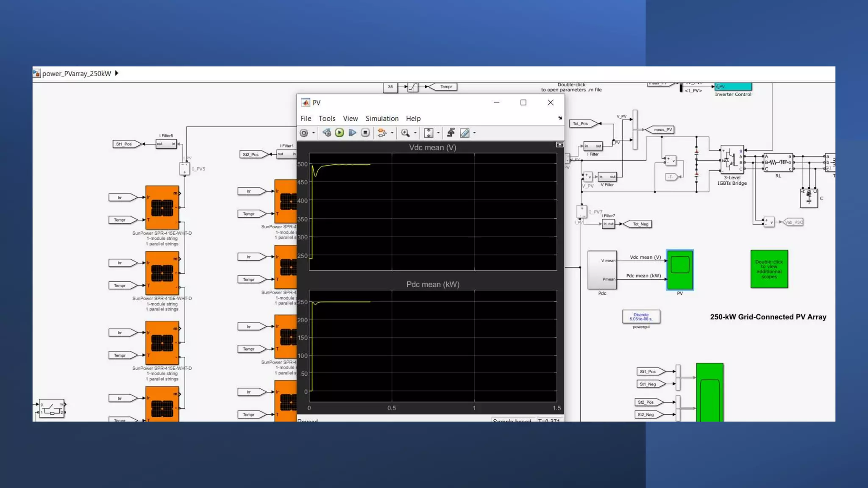
Task: Open the Tools menu
Action: point(327,119)
